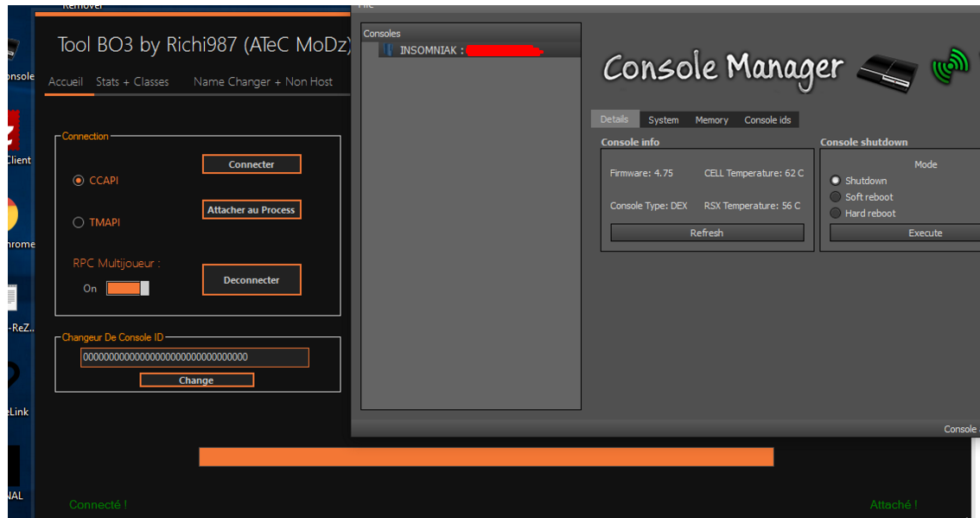Toggle the RPC Multijoueur On switch
The width and height of the screenshot is (980, 518).
[128, 288]
